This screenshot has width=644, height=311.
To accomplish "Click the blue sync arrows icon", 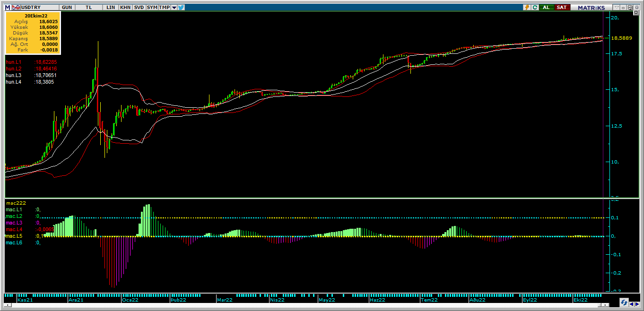I will click(x=624, y=303).
